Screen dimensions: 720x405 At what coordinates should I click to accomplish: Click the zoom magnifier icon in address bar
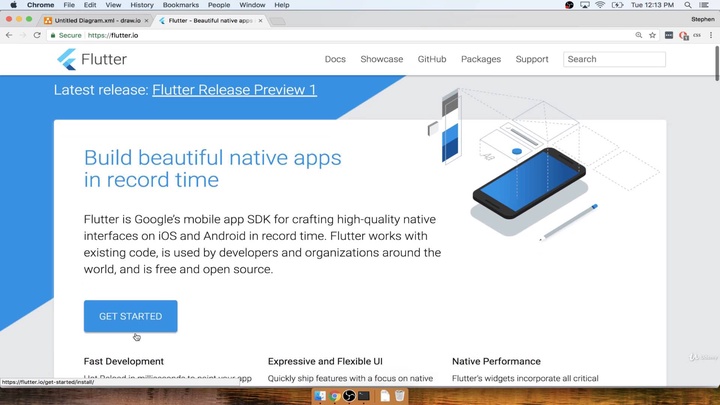click(x=639, y=35)
